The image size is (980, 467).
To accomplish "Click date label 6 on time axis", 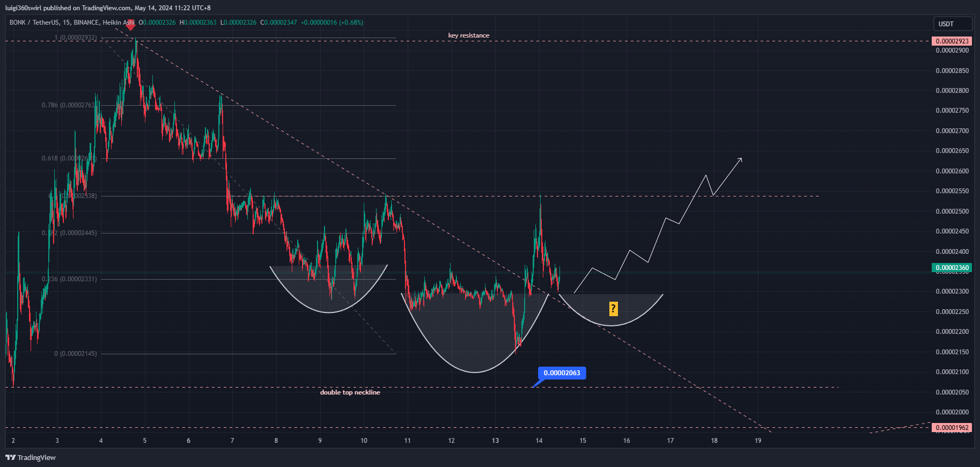I will click(x=188, y=441).
